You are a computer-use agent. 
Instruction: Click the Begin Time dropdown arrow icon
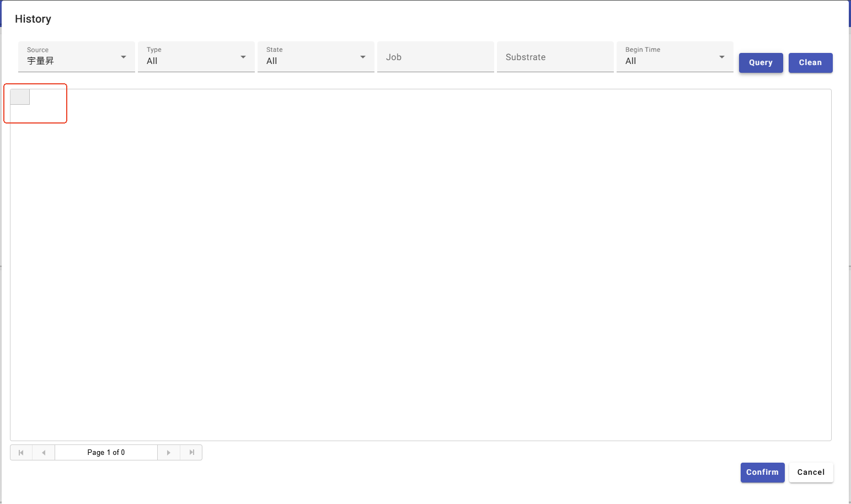click(722, 57)
